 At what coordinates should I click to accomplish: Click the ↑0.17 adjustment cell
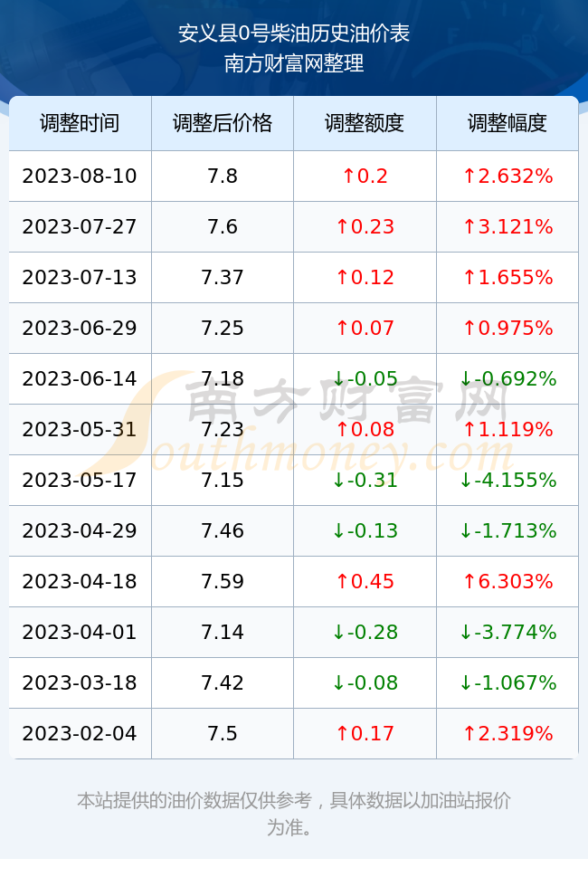365,733
